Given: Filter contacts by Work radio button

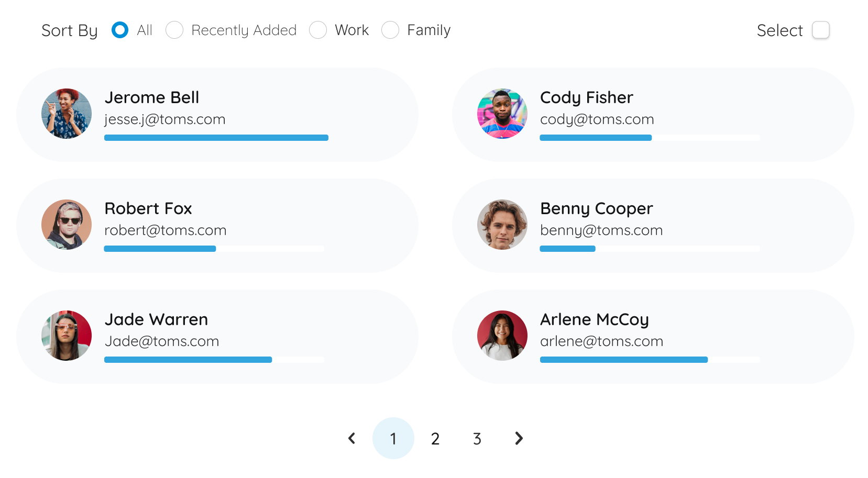Looking at the screenshot, I should click(318, 30).
